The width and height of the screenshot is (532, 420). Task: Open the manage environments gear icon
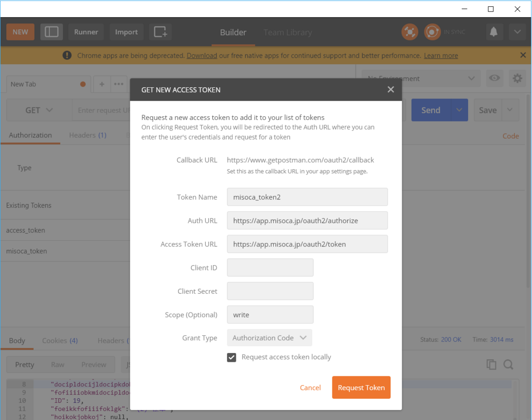517,78
